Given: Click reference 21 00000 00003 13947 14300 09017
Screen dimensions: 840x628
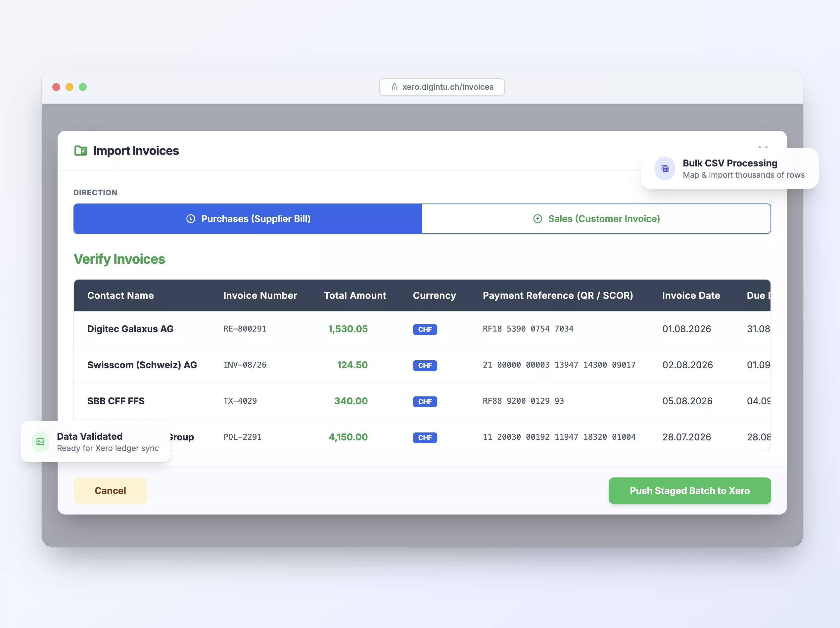Looking at the screenshot, I should click(559, 365).
